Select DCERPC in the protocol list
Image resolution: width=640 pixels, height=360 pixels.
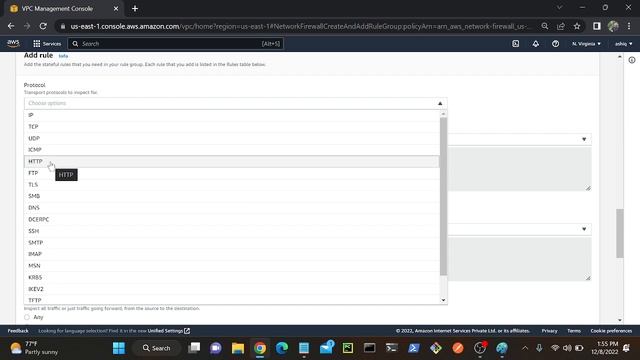[x=232, y=220]
